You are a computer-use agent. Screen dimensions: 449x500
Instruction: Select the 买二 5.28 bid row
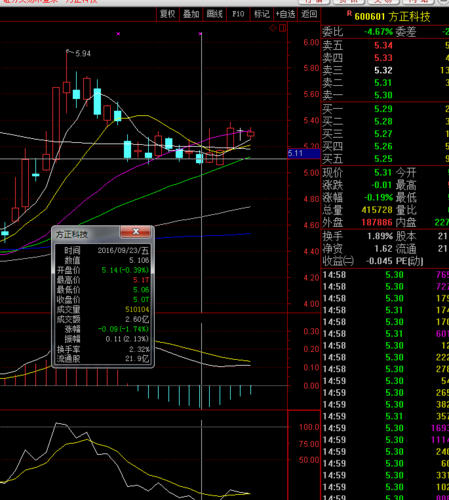coord(385,121)
